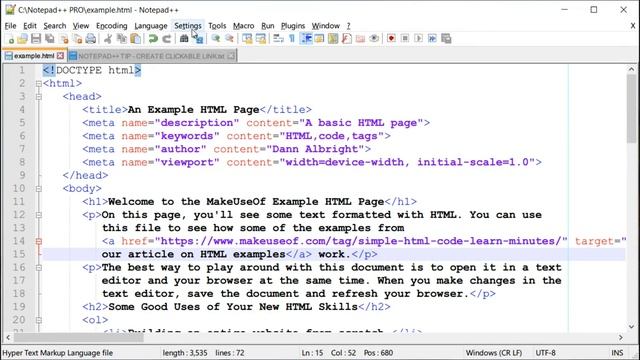Click Run Macro Multiple Times icon

click(432, 39)
